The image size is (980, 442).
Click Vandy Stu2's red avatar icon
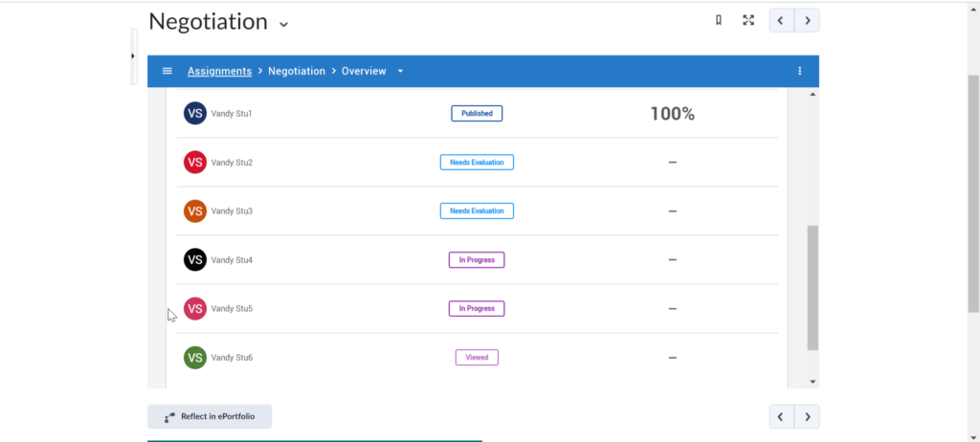tap(195, 162)
